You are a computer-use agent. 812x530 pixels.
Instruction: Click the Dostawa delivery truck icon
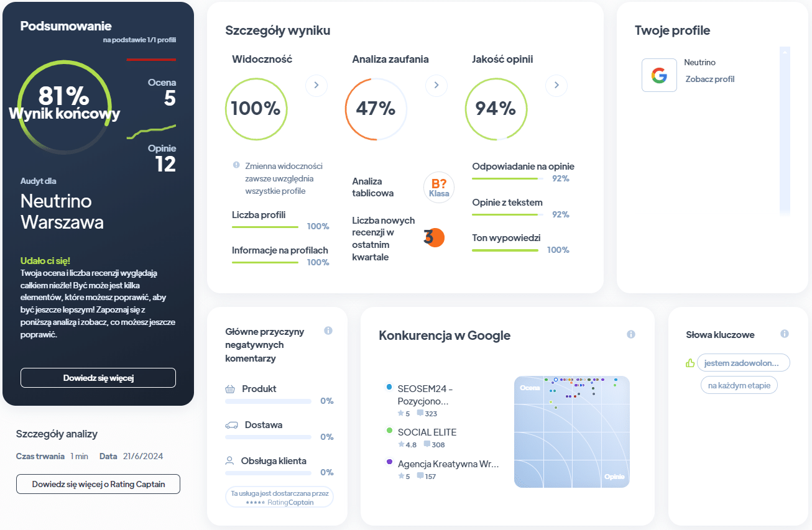[x=231, y=425]
